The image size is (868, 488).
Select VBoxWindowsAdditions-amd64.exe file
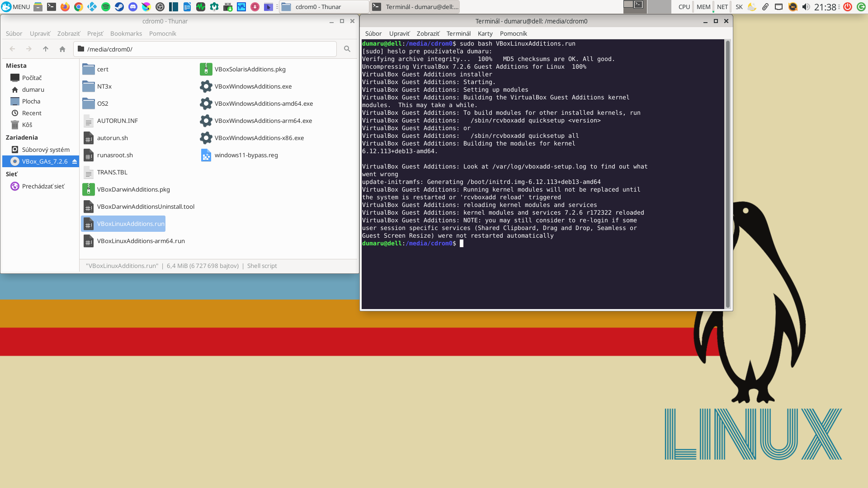click(256, 103)
